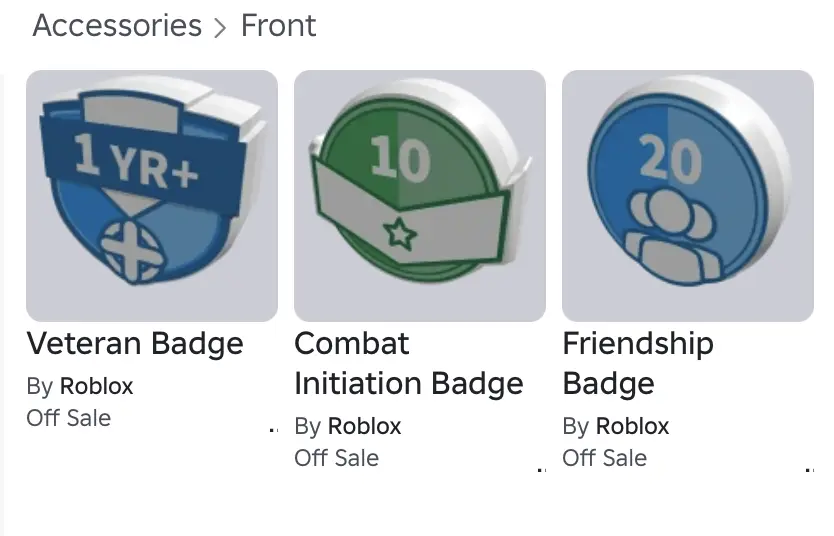This screenshot has height=536, width=834.
Task: Open the Combat Initiation Badge title link
Action: coord(408,364)
